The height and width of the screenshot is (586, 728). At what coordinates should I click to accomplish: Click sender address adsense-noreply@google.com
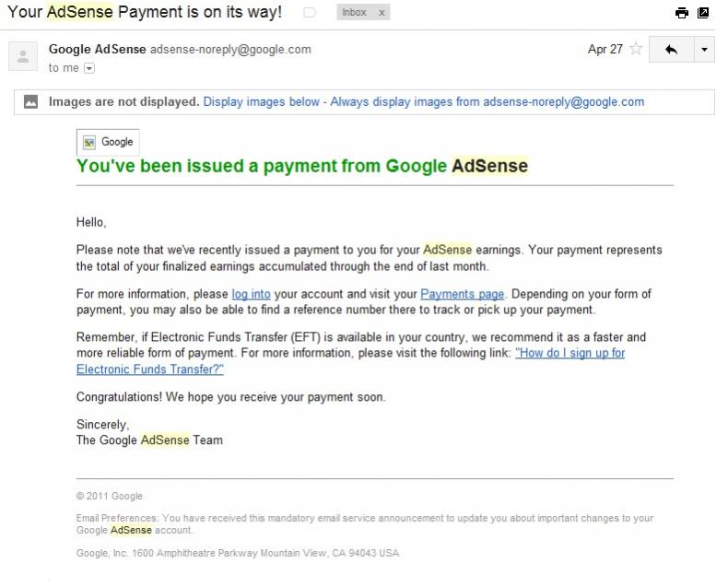click(230, 49)
